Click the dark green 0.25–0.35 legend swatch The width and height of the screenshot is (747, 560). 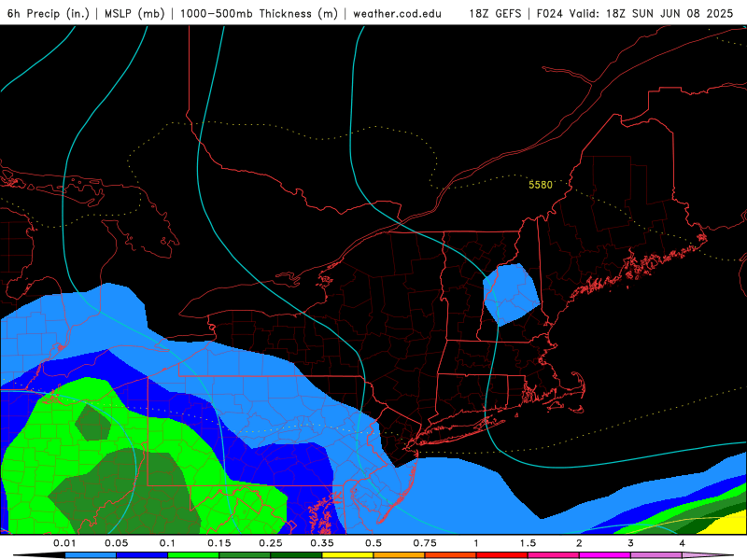pos(296,555)
